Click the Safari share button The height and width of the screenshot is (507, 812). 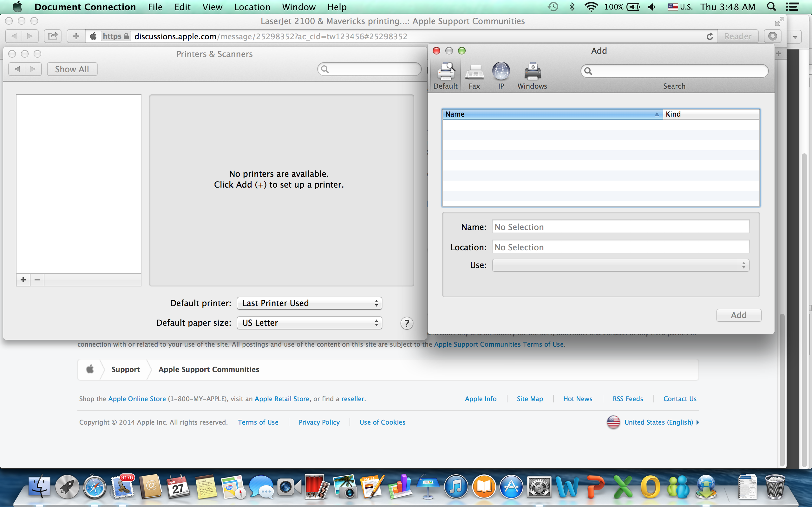(53, 36)
